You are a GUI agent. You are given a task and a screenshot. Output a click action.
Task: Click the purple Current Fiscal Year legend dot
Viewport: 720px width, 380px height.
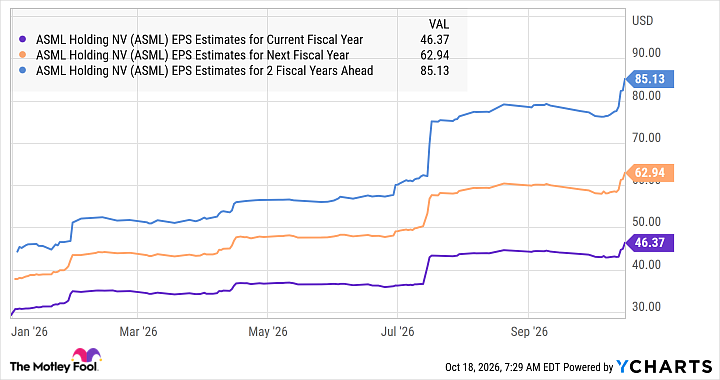[23, 40]
